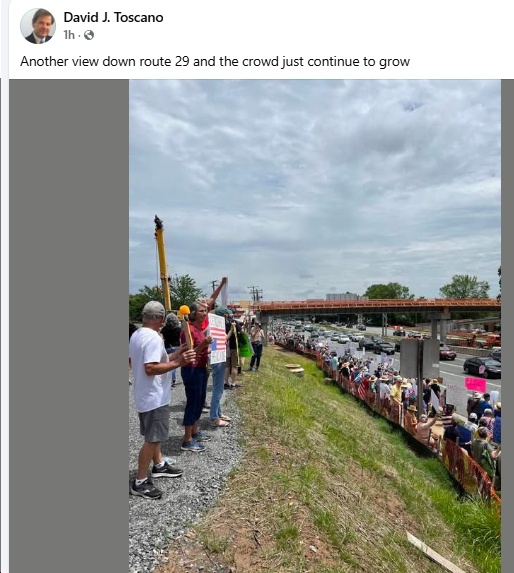Click the yellow crane boom in the photo
The height and width of the screenshot is (573, 514).
tap(163, 263)
